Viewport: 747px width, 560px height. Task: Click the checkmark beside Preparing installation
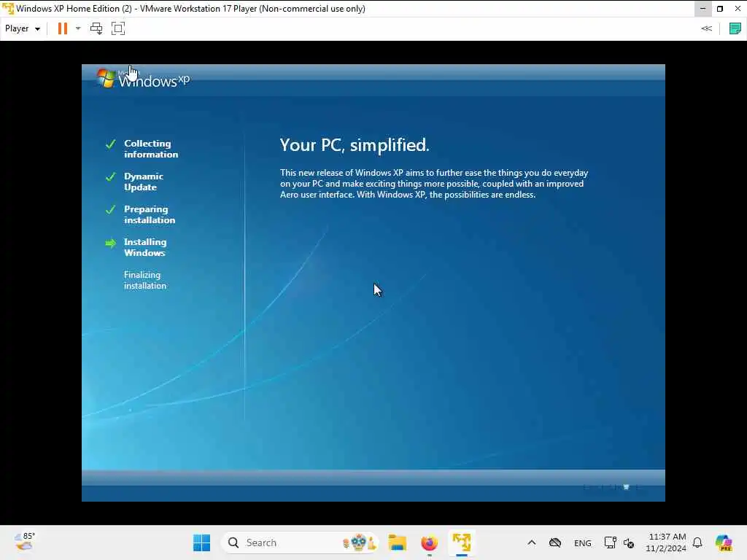click(x=111, y=209)
